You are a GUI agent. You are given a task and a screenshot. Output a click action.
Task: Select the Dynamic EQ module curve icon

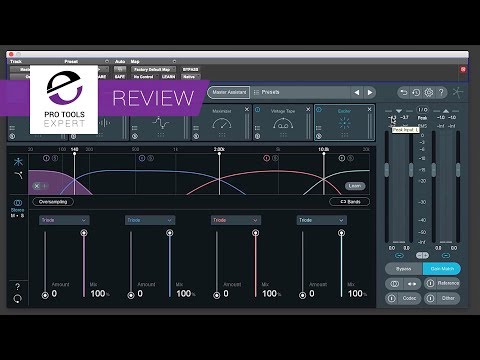point(161,123)
